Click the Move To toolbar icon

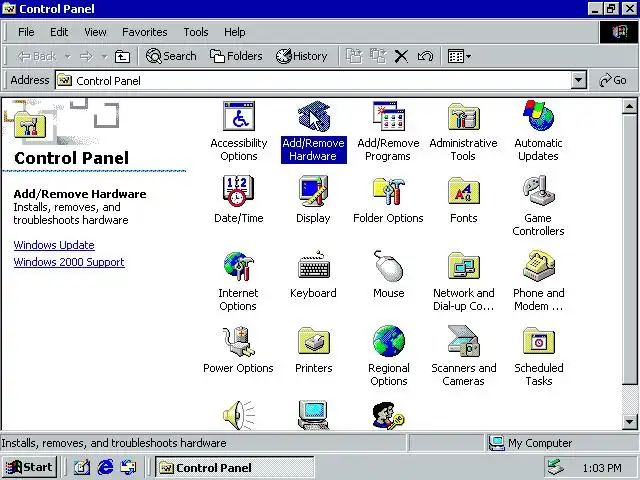click(x=354, y=56)
